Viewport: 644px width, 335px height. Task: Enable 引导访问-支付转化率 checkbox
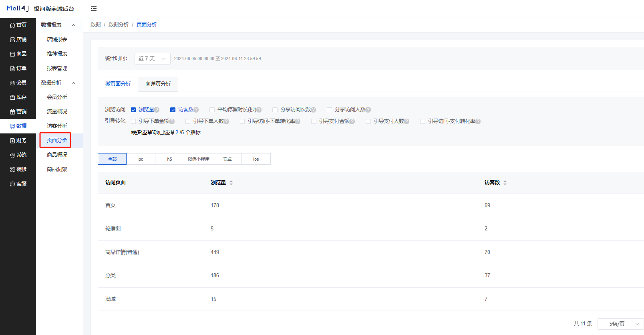[423, 121]
